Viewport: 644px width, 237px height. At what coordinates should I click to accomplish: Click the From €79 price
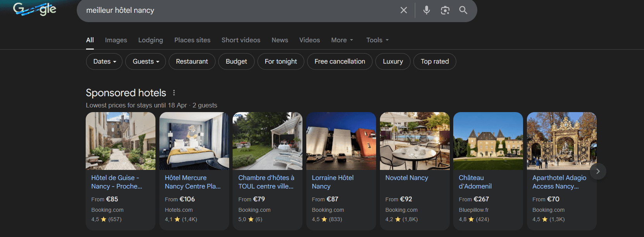point(252,199)
